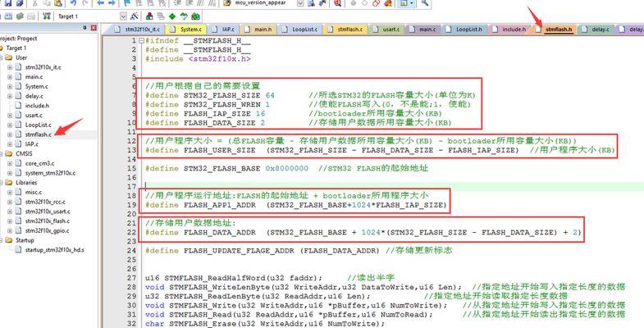
Task: Click the STM32_FLASH_BASE define on line 15
Action: coord(222,168)
